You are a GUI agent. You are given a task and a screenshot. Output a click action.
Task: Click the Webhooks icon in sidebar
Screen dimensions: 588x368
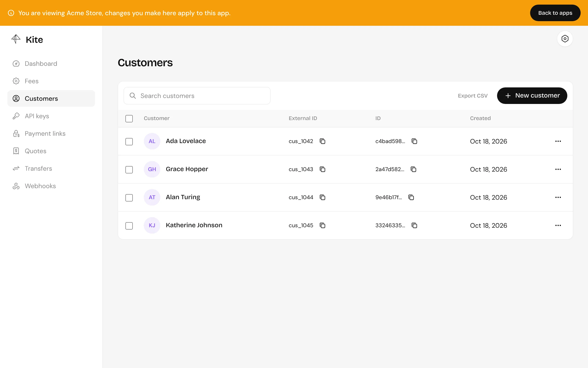click(16, 186)
